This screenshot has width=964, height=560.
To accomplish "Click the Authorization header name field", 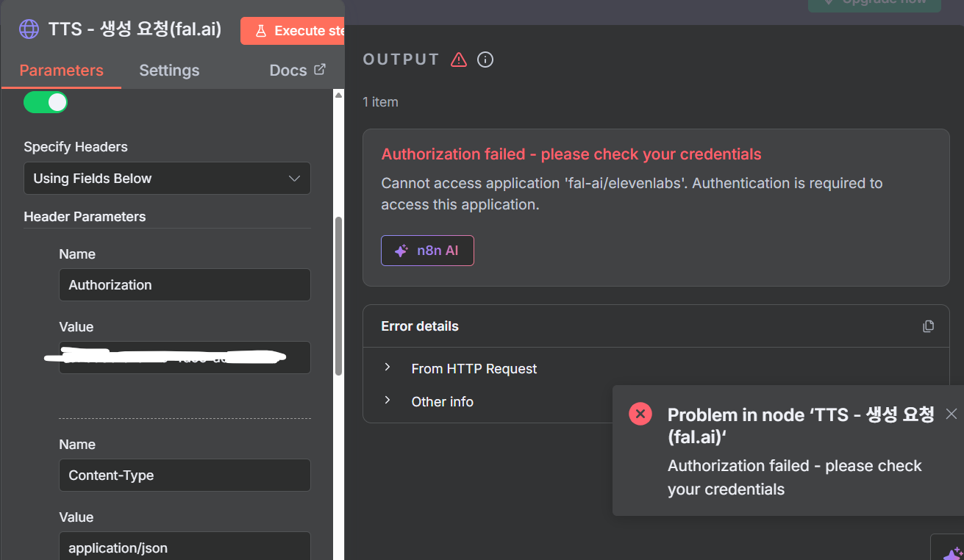I will click(185, 285).
